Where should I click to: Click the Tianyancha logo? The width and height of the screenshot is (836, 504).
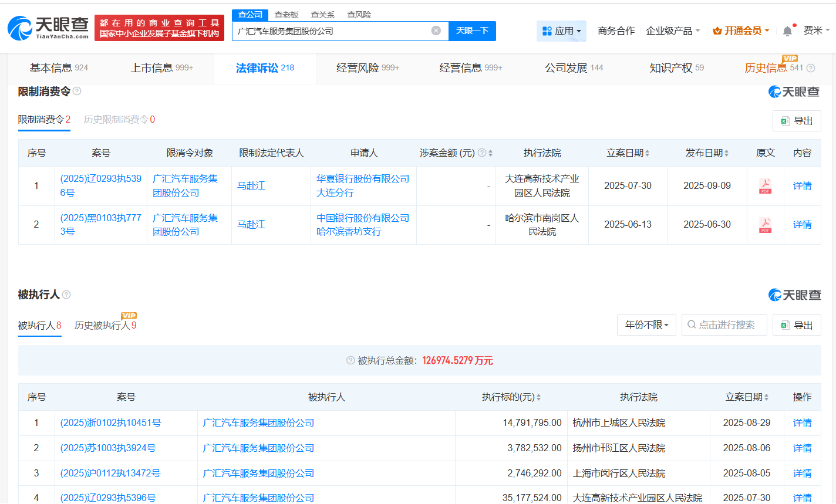tap(44, 26)
